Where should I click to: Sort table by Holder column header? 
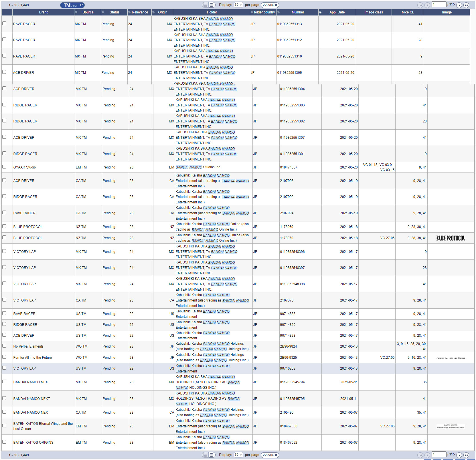212,12
